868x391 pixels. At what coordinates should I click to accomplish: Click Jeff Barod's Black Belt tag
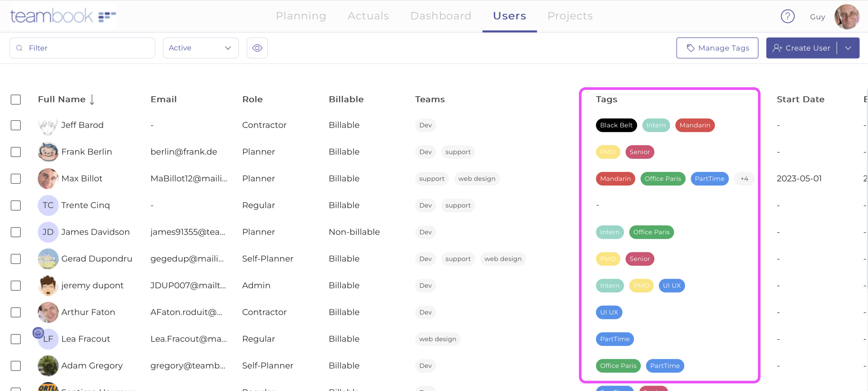coord(616,125)
